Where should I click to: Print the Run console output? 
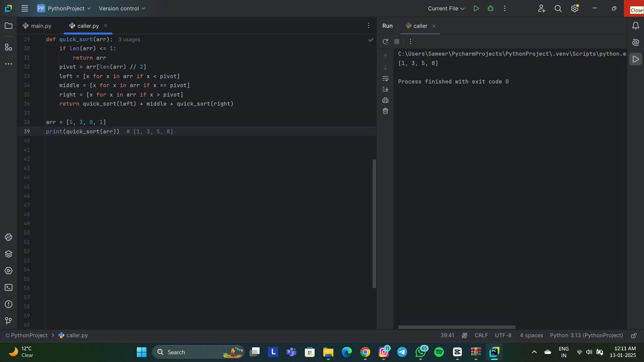385,100
